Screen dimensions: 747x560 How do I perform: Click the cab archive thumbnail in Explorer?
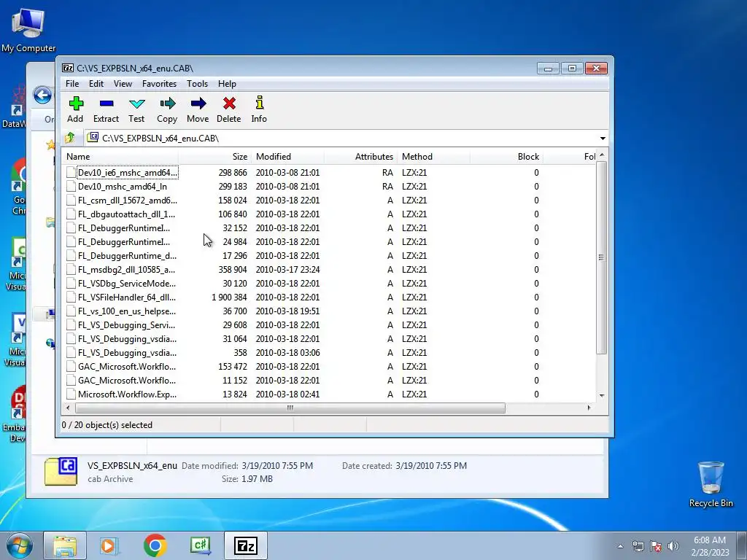(61, 472)
